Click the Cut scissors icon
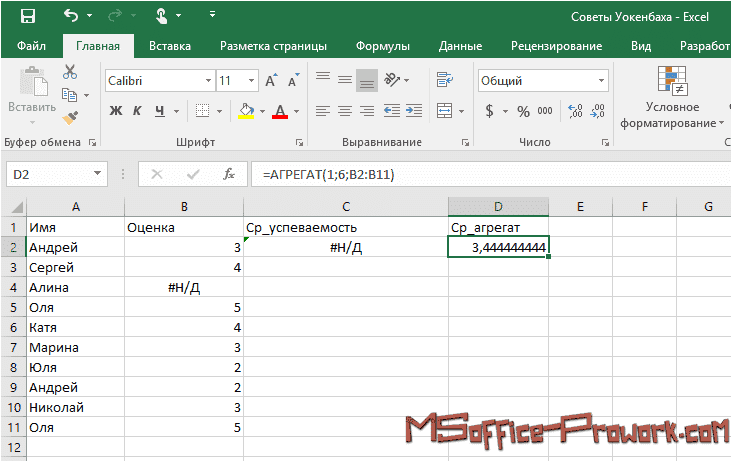This screenshot has width=732, height=465. pos(70,72)
